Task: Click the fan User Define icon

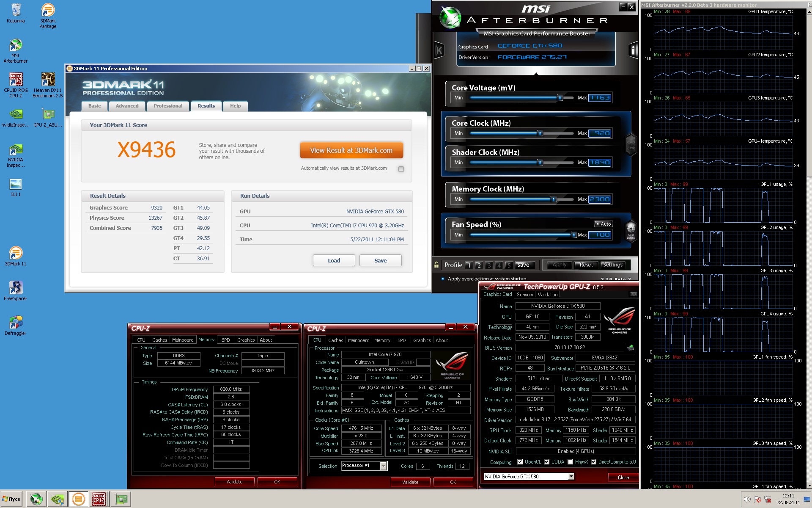Action: click(631, 231)
